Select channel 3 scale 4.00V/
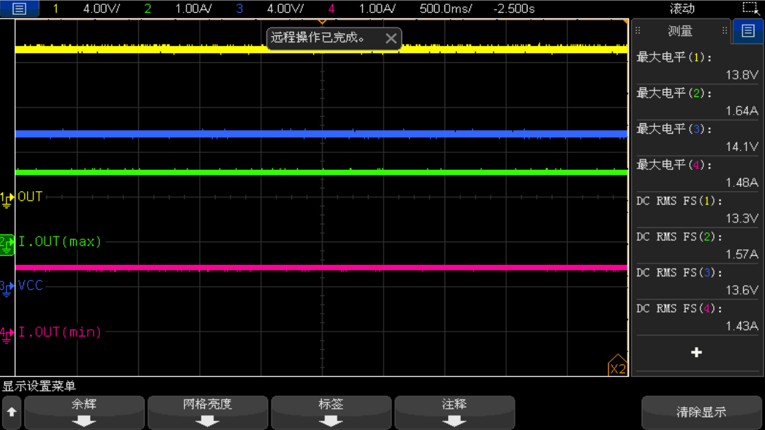This screenshot has height=430, width=765. [x=285, y=9]
